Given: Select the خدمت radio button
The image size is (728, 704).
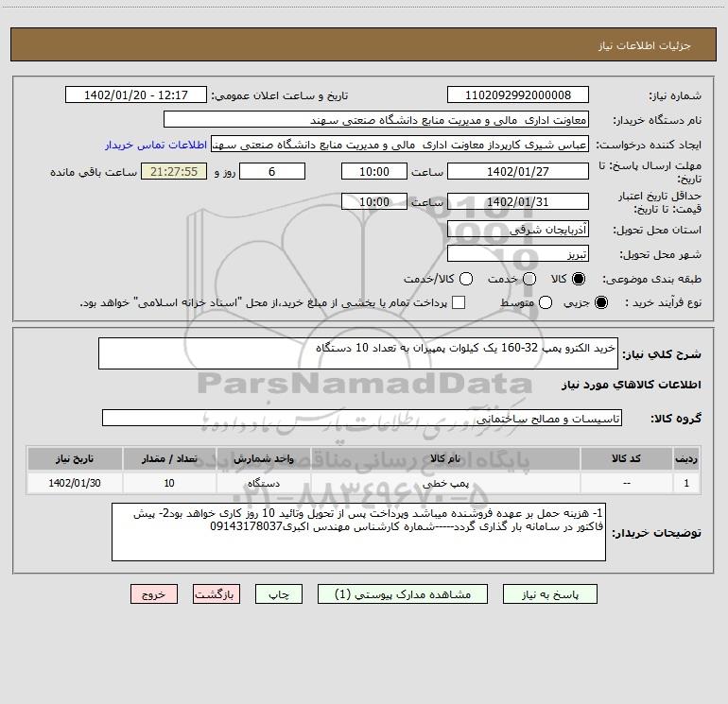Looking at the screenshot, I should 529,279.
